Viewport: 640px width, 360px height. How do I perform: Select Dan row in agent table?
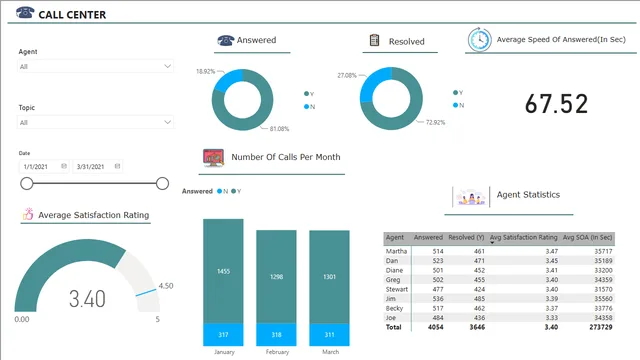pos(499,260)
